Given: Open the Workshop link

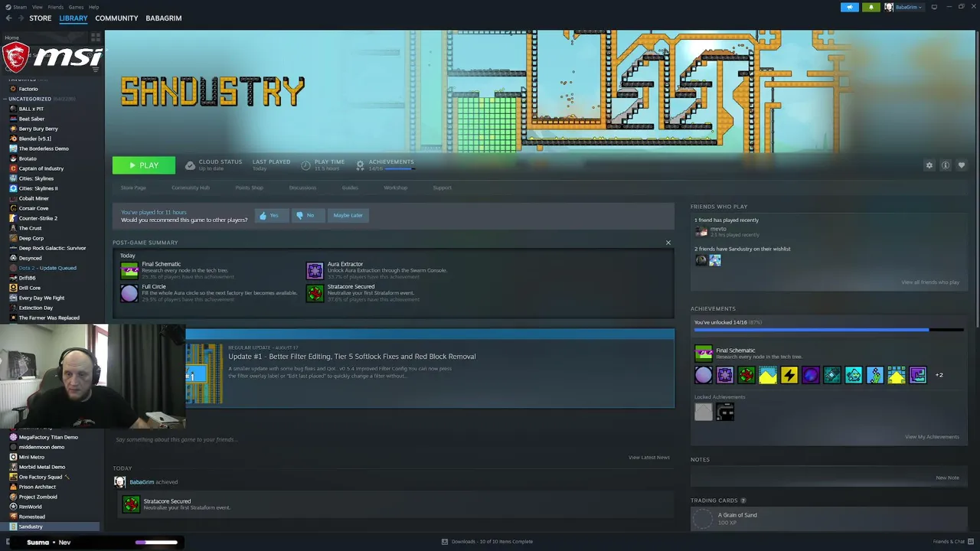Looking at the screenshot, I should [396, 187].
